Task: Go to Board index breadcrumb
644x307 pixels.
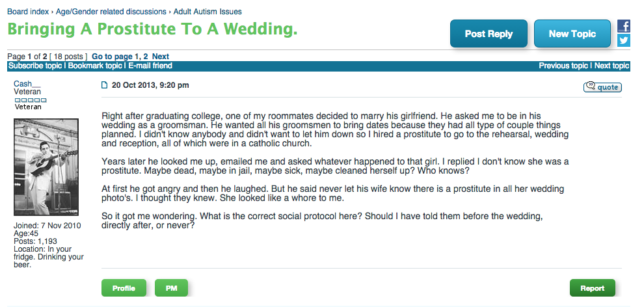Action: tap(28, 12)
